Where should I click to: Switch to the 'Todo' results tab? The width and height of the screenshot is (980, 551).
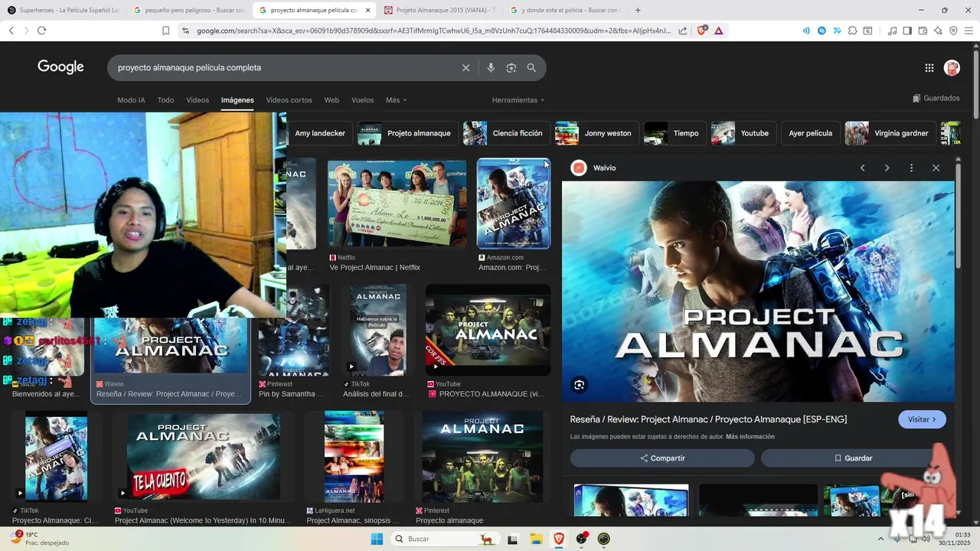165,100
